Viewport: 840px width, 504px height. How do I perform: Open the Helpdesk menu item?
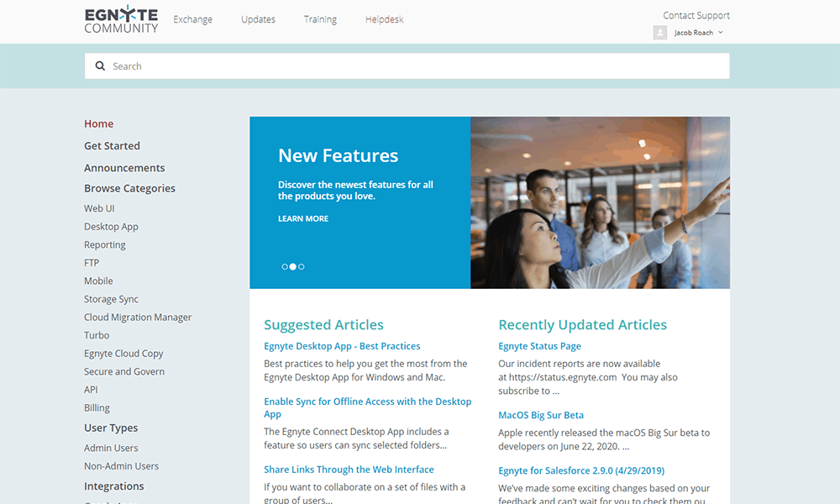[x=384, y=19]
